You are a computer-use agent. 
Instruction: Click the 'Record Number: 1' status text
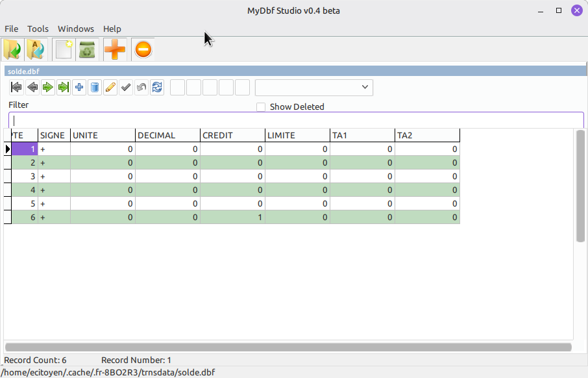136,360
